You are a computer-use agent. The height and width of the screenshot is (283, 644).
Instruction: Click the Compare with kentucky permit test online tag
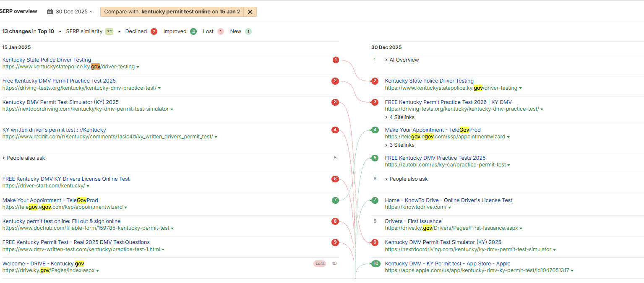[x=172, y=12]
